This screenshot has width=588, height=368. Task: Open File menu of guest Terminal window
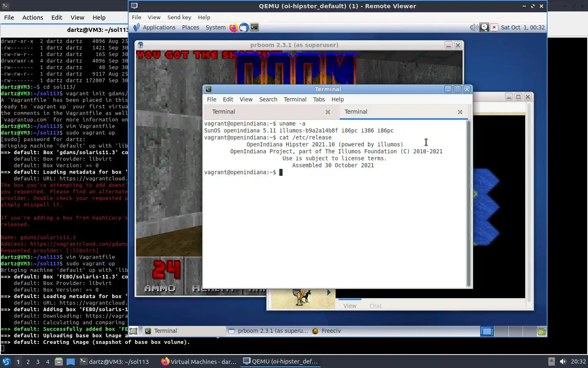(x=212, y=99)
